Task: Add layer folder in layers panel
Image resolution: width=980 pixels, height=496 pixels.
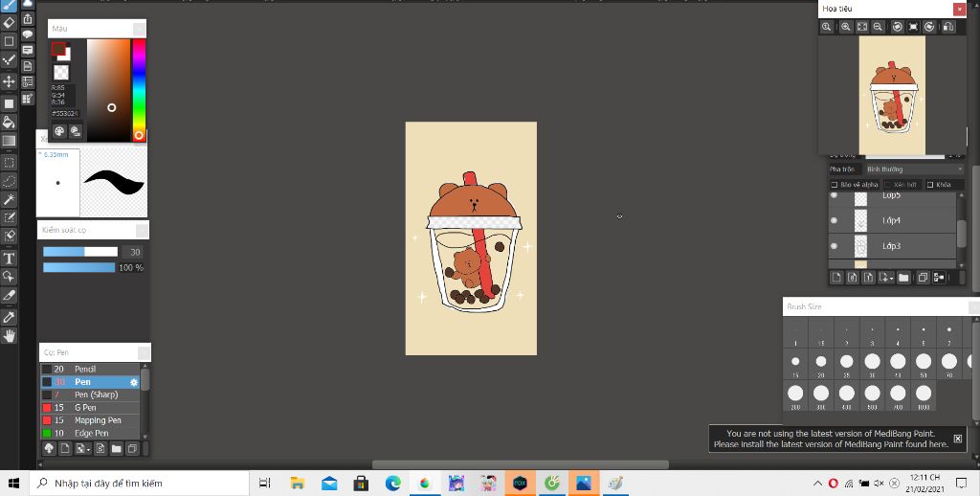Action: point(903,278)
